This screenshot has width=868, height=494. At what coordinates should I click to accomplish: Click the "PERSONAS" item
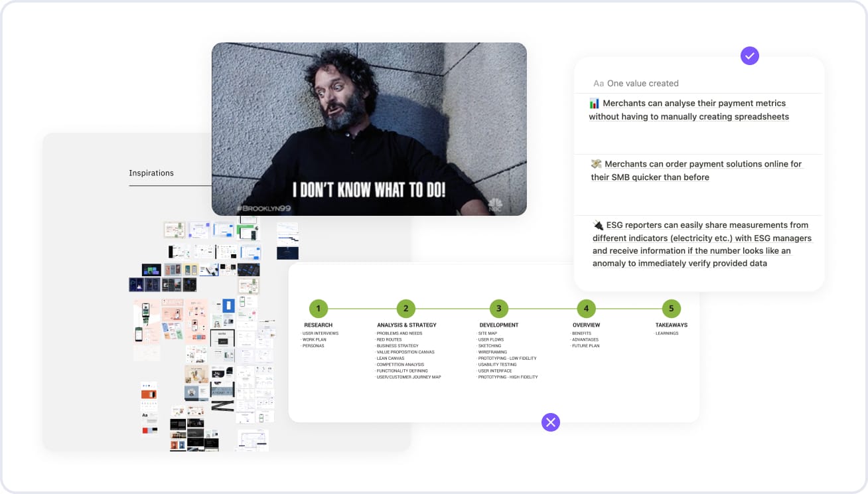pos(313,346)
